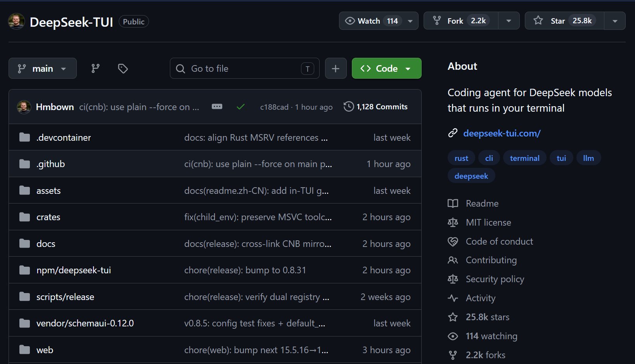Open the branches list icon
Image resolution: width=635 pixels, height=364 pixels.
pyautogui.click(x=95, y=69)
